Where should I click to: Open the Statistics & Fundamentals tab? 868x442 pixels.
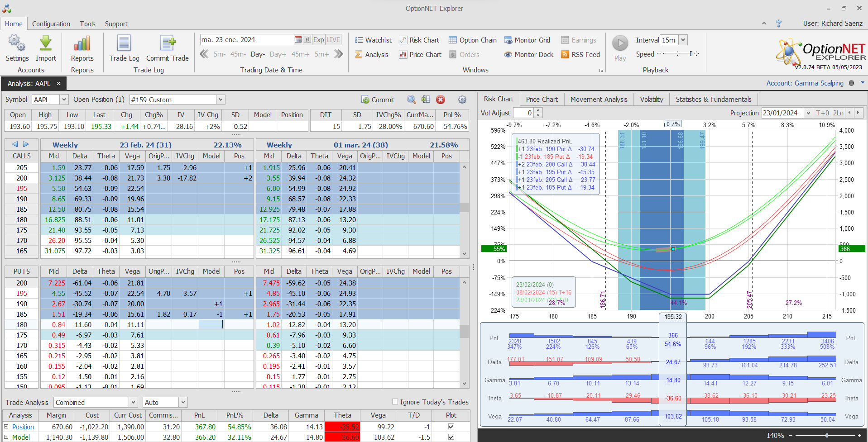pyautogui.click(x=714, y=100)
